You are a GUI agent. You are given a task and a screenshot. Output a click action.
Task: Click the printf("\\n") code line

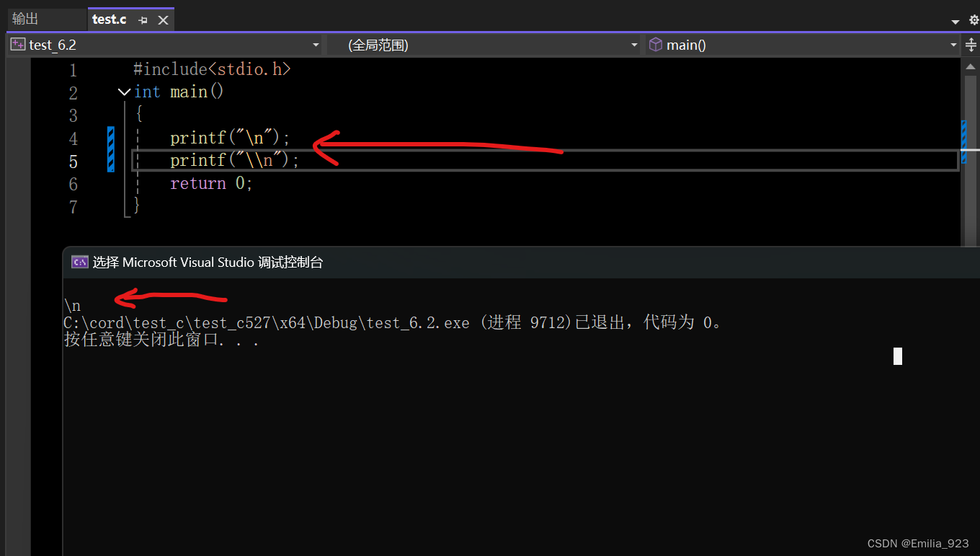pos(234,160)
